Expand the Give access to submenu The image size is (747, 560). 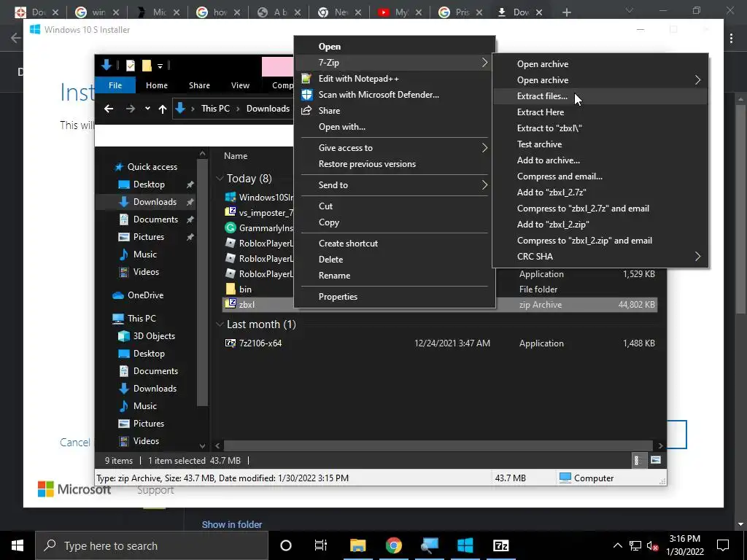pyautogui.click(x=484, y=147)
